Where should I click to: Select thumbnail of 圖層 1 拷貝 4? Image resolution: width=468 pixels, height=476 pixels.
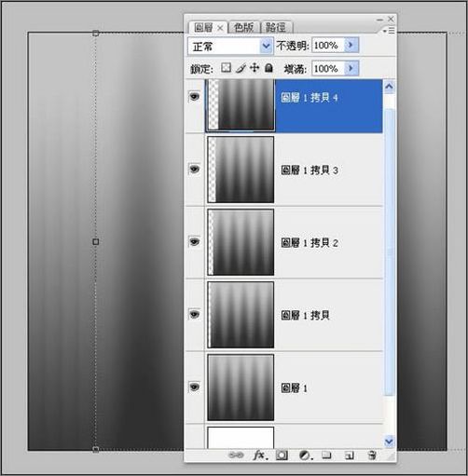pyautogui.click(x=241, y=105)
